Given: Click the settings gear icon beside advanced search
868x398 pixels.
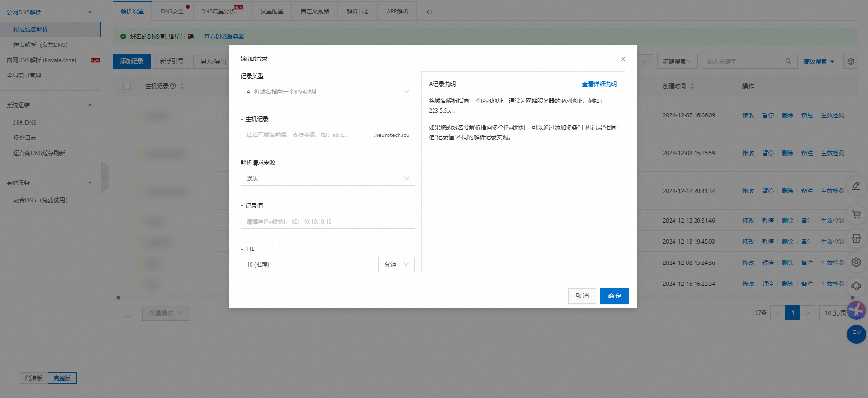Looking at the screenshot, I should (x=850, y=61).
